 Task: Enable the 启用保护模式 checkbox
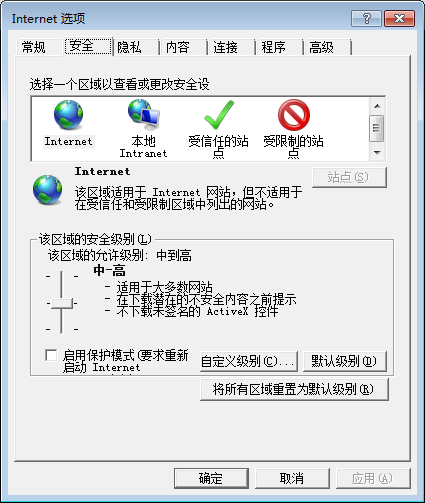(51, 355)
